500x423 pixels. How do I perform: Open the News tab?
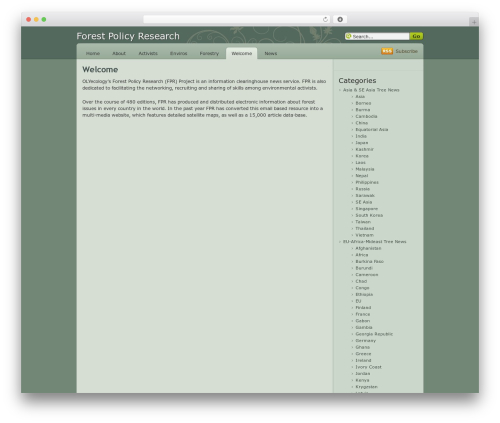271,53
